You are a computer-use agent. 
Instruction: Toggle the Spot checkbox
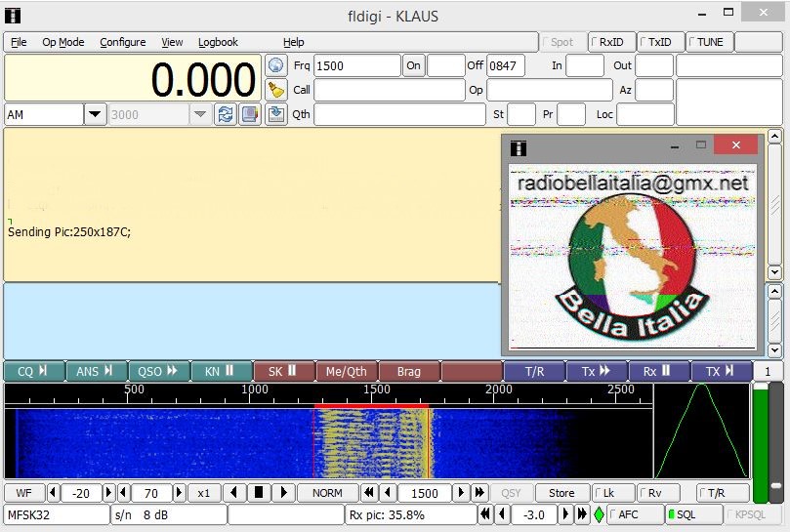point(562,42)
